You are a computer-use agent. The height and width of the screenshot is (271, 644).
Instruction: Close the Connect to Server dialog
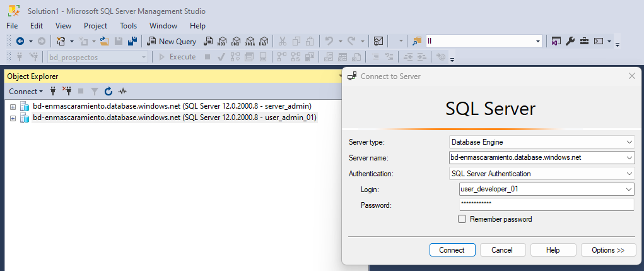(x=632, y=76)
